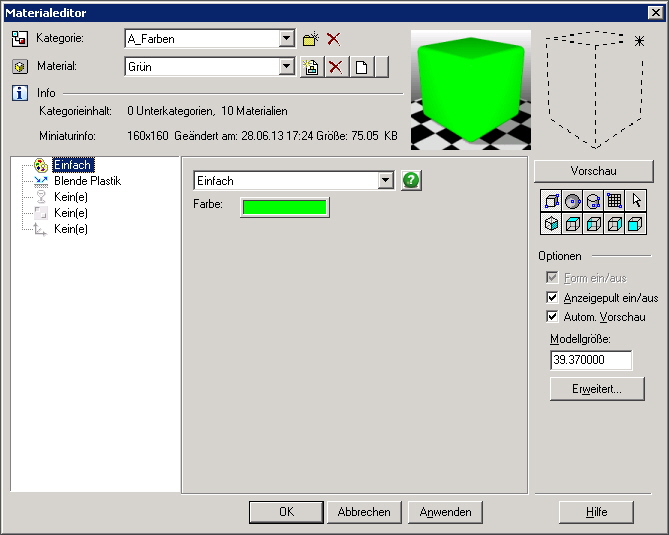Select cylinder preview shape icon
This screenshot has width=669, height=535.
tap(593, 201)
